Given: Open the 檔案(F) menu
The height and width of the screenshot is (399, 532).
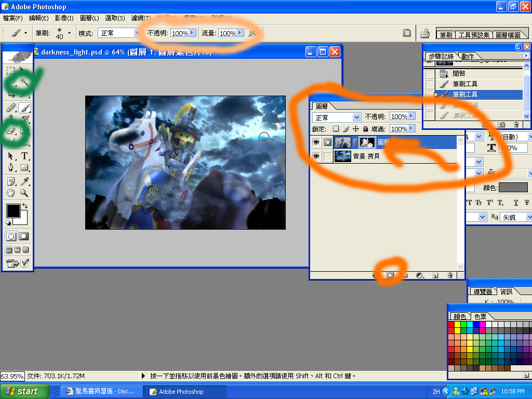Looking at the screenshot, I should tap(12, 18).
